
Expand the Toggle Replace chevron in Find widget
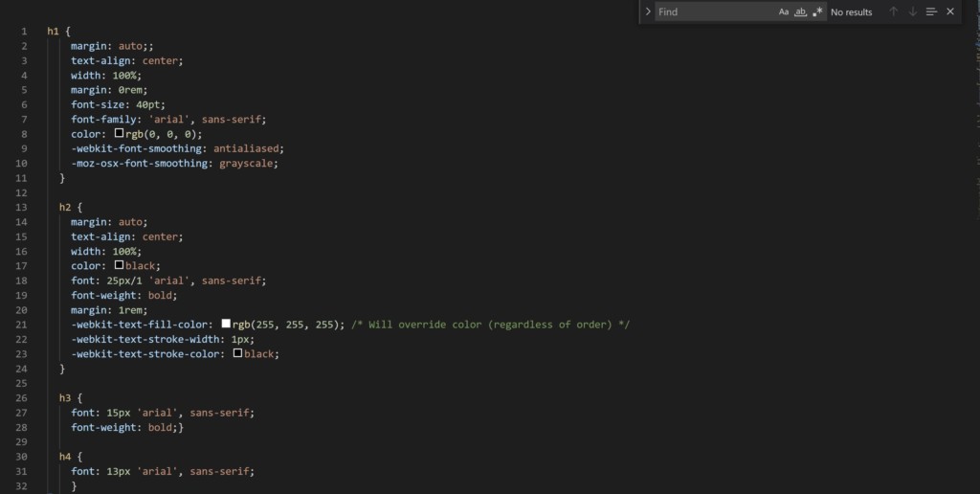click(648, 11)
